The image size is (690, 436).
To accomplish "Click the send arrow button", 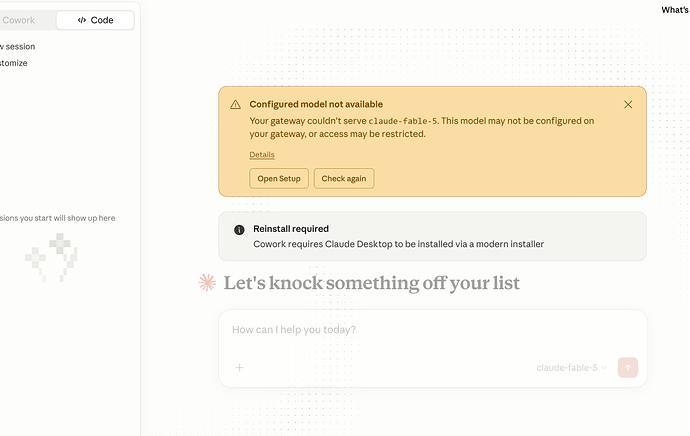I will pyautogui.click(x=628, y=367).
